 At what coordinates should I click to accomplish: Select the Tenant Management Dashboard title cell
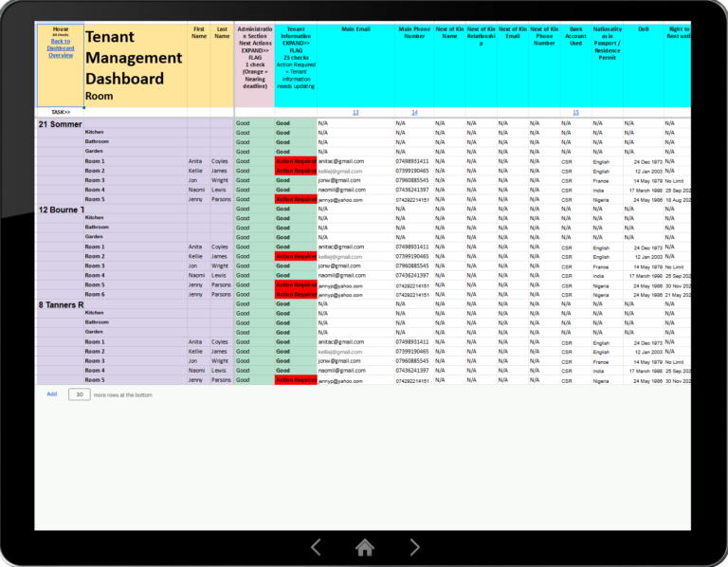coord(136,65)
